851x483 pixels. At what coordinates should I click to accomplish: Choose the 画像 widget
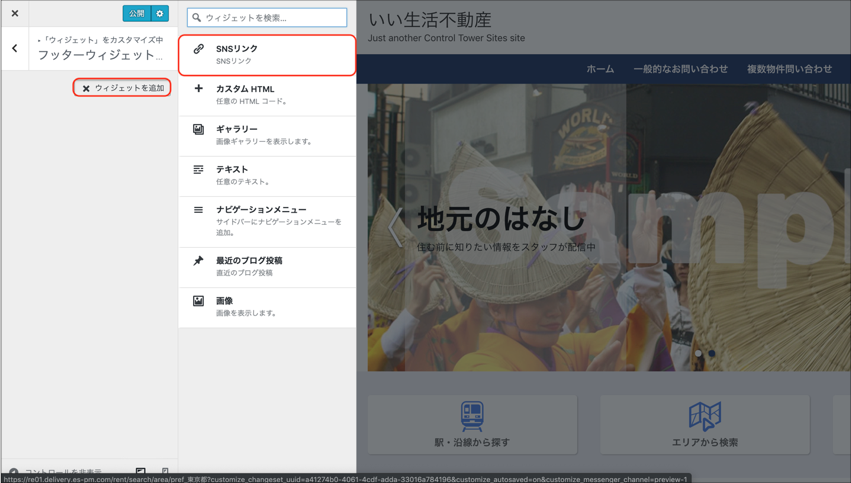point(266,306)
